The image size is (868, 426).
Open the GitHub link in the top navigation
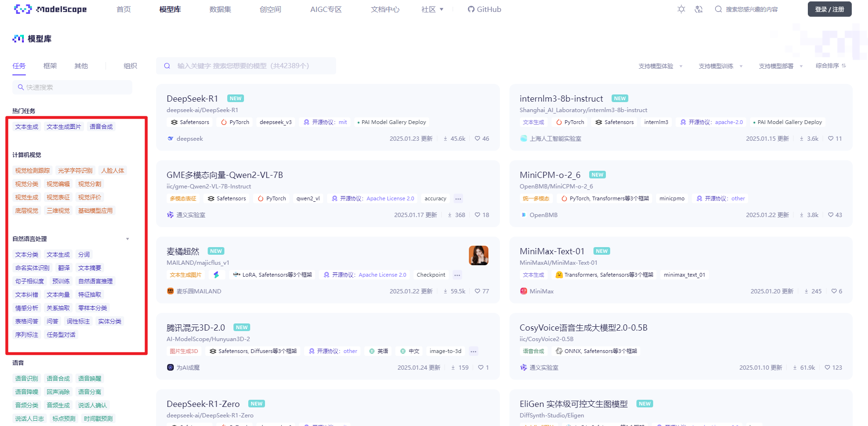click(485, 9)
